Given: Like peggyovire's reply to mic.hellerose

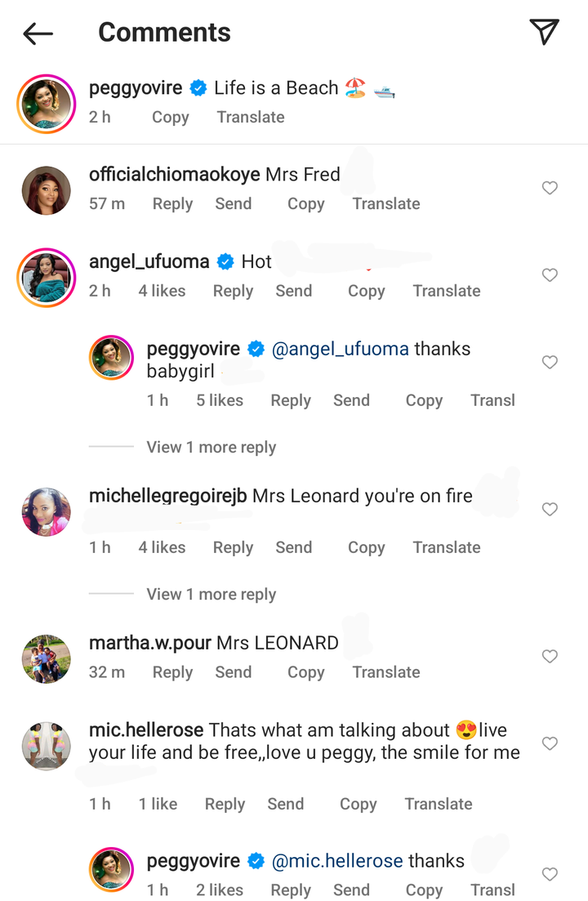Looking at the screenshot, I should click(x=550, y=875).
